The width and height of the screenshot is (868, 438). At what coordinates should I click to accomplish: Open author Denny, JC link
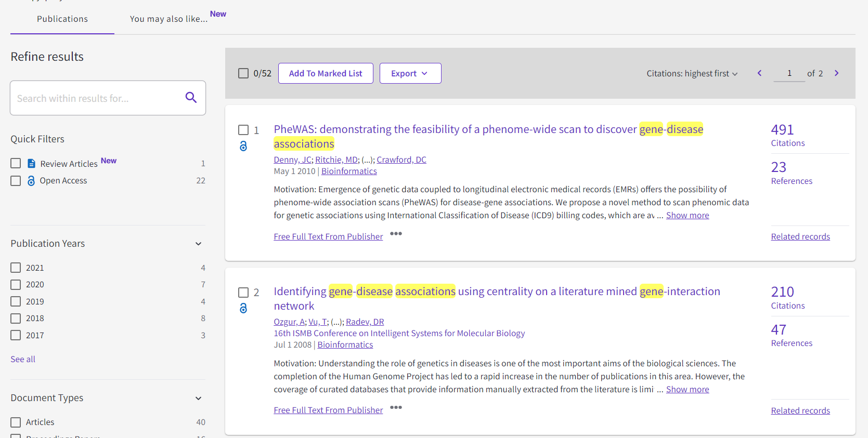pyautogui.click(x=292, y=160)
